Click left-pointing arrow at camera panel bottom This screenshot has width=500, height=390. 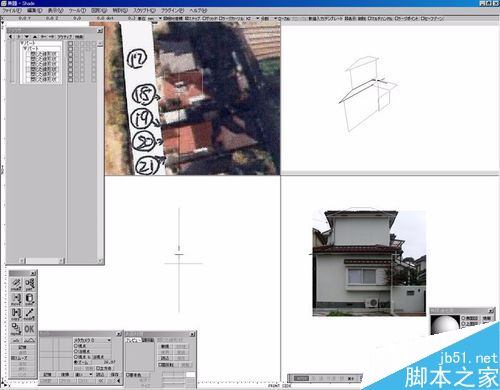tap(119, 381)
